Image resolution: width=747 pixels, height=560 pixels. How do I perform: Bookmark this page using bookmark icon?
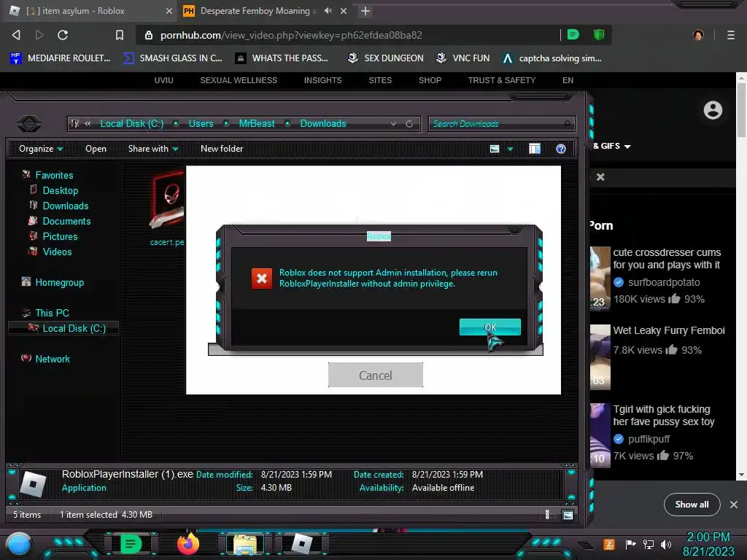tap(120, 35)
